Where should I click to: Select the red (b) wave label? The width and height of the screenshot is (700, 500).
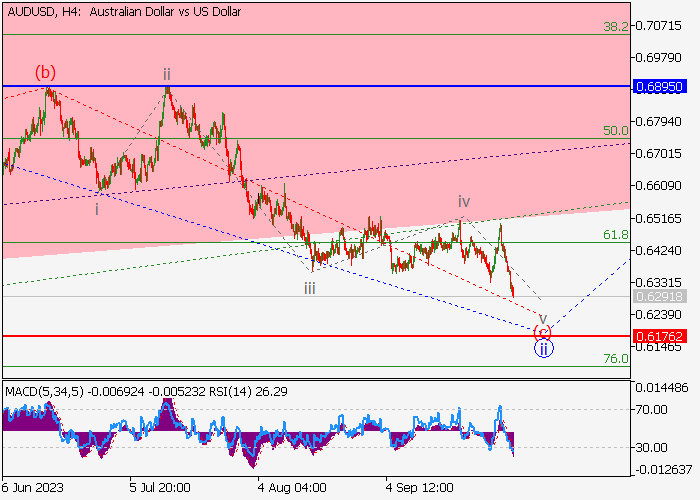(46, 72)
